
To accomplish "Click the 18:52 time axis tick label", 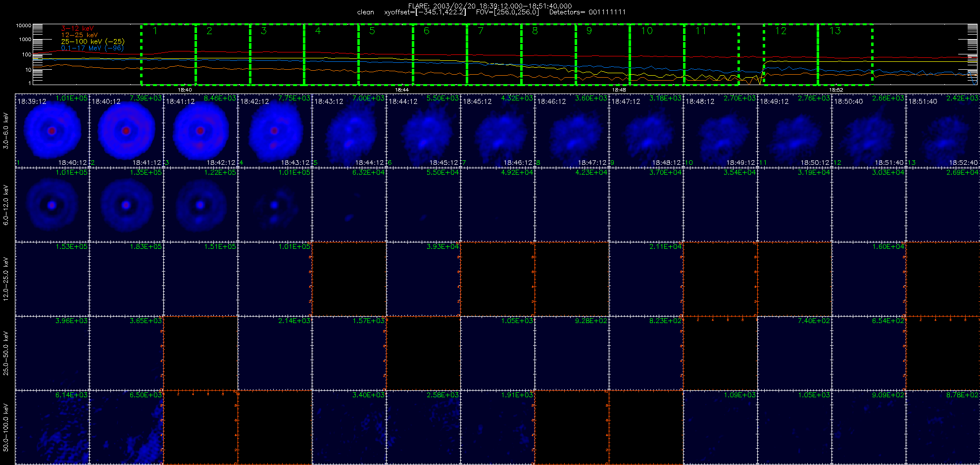I will 836,90.
